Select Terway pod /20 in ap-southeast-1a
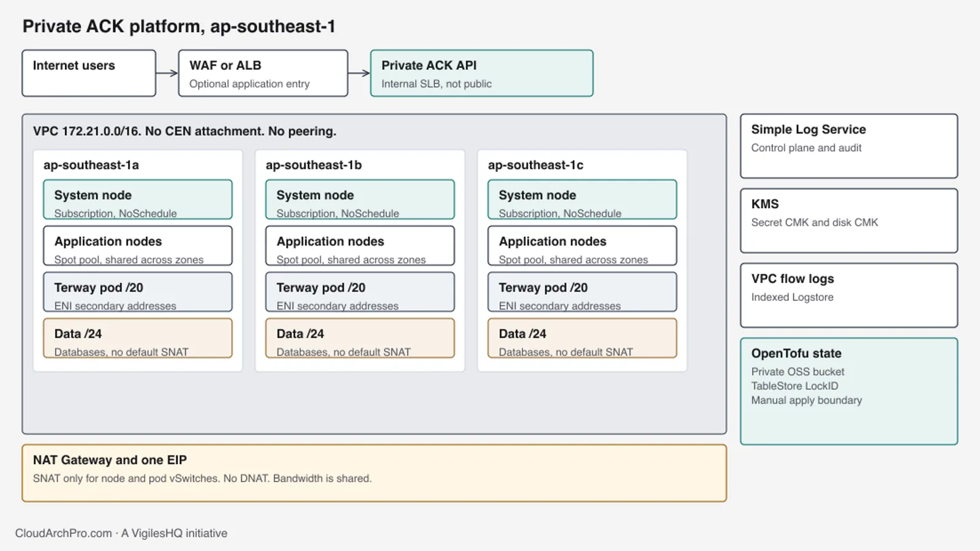This screenshot has width=980, height=551. click(138, 292)
